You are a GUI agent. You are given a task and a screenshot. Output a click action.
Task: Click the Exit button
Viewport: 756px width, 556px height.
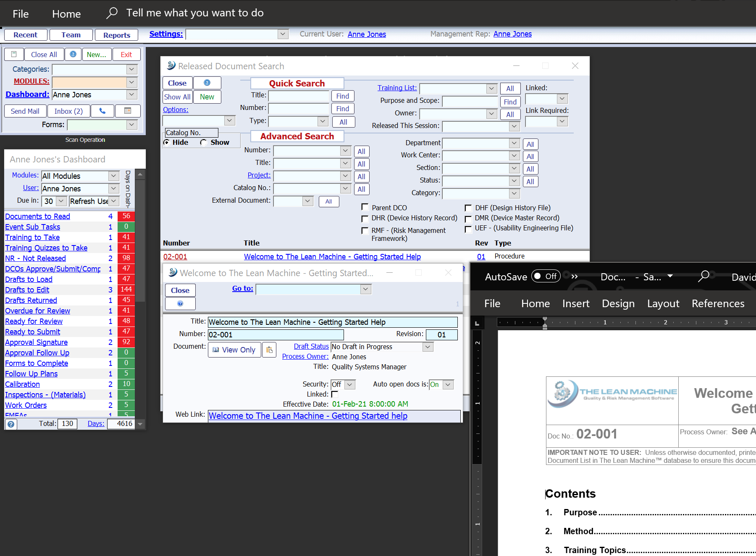click(x=126, y=55)
